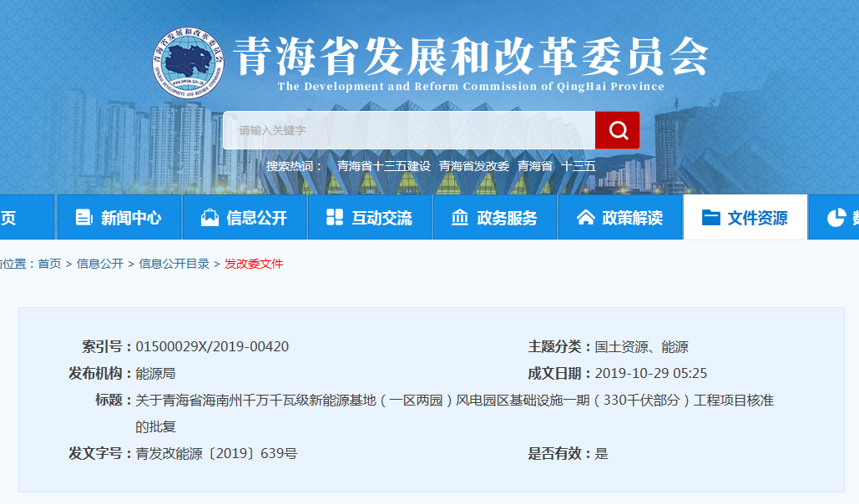This screenshot has height=504, width=859.
Task: Click the date 2019-10-29 05:25
Action: [x=651, y=374]
